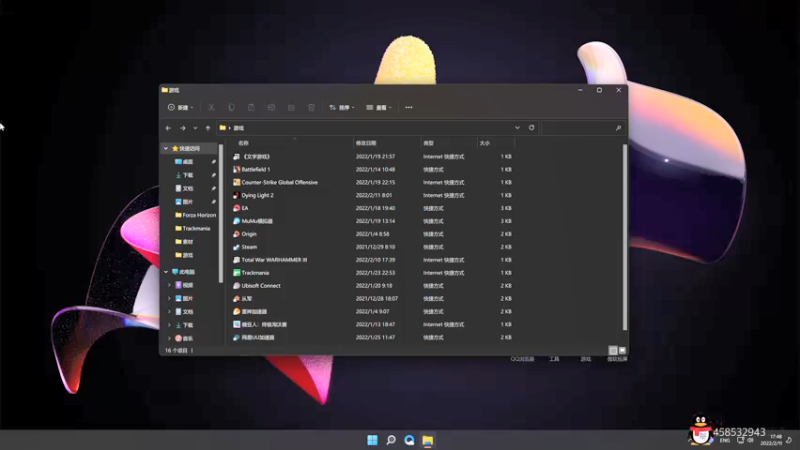
Task: Select the Ubisoft Connect shortcut
Action: click(x=260, y=286)
